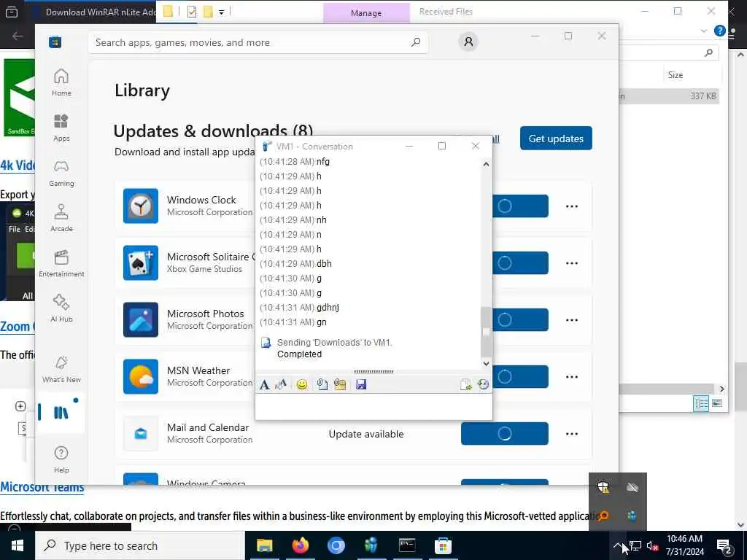The height and width of the screenshot is (560, 747).
Task: Click the Windows taskbar search box
Action: click(140, 545)
